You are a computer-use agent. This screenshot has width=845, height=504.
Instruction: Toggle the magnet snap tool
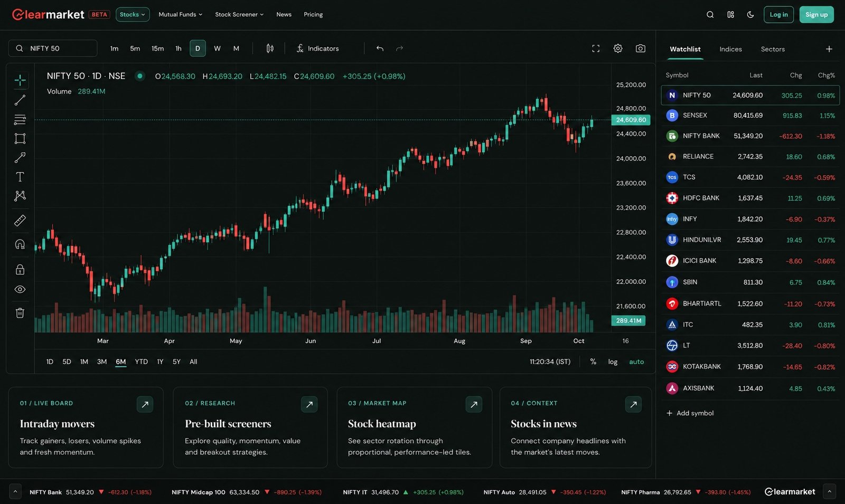pos(20,244)
